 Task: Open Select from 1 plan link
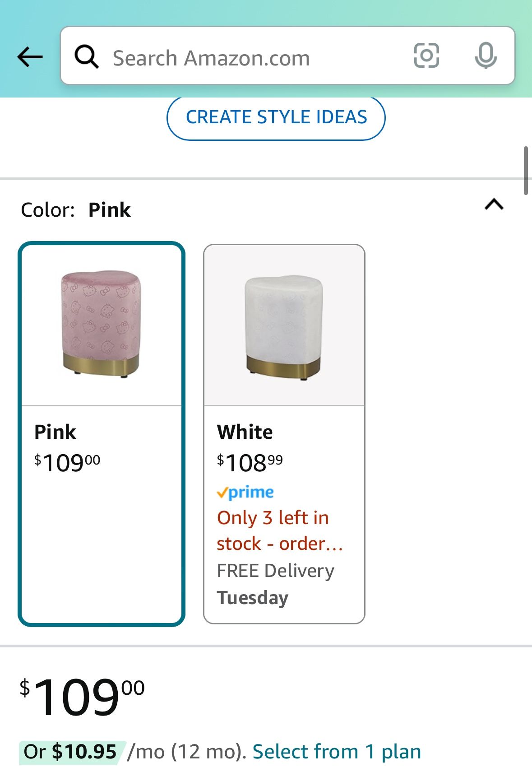337,752
